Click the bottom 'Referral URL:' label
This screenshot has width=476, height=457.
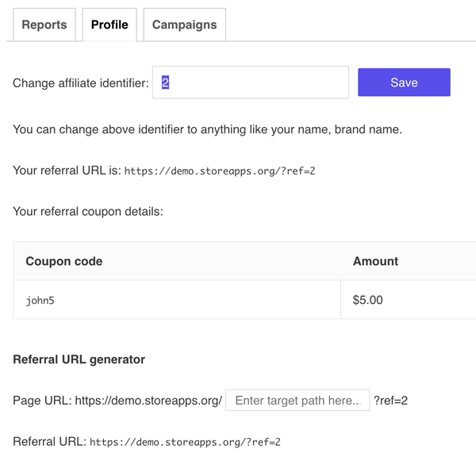(49, 442)
